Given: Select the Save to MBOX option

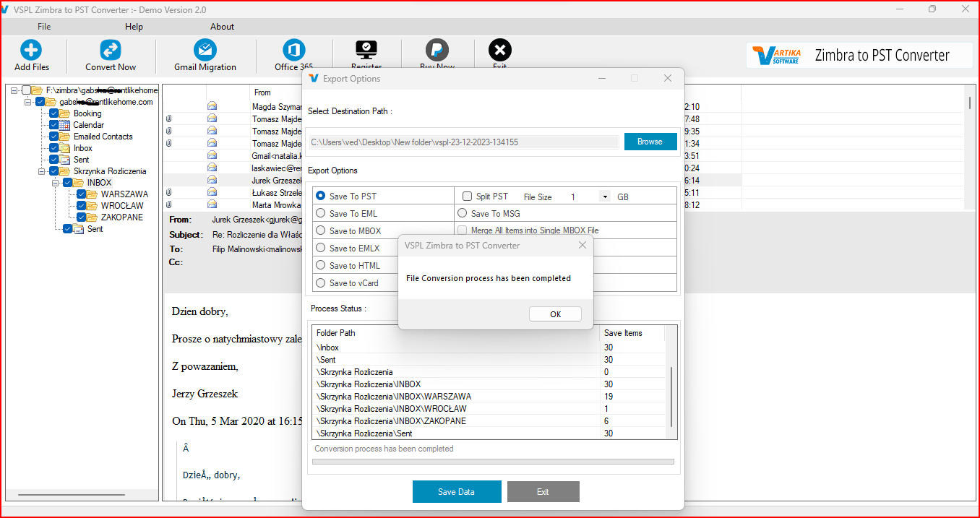Looking at the screenshot, I should click(x=321, y=230).
